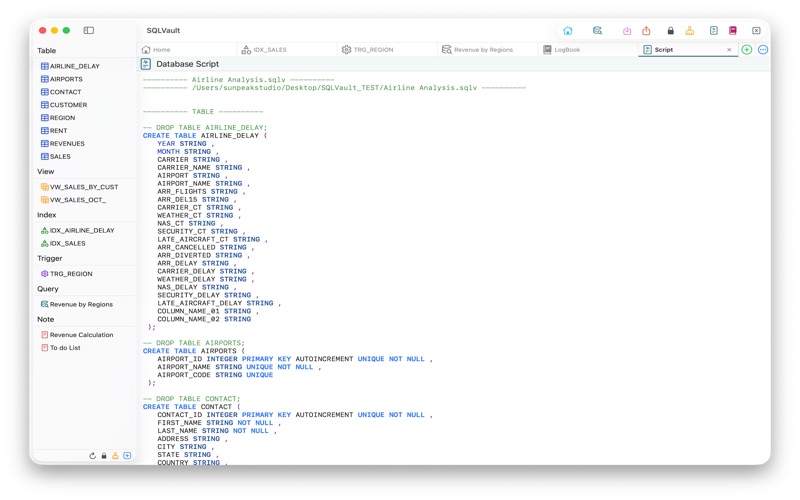Click the AIRPORT_CODE STRING UNIQUE line
Image resolution: width=800 pixels, height=500 pixels.
pyautogui.click(x=215, y=375)
